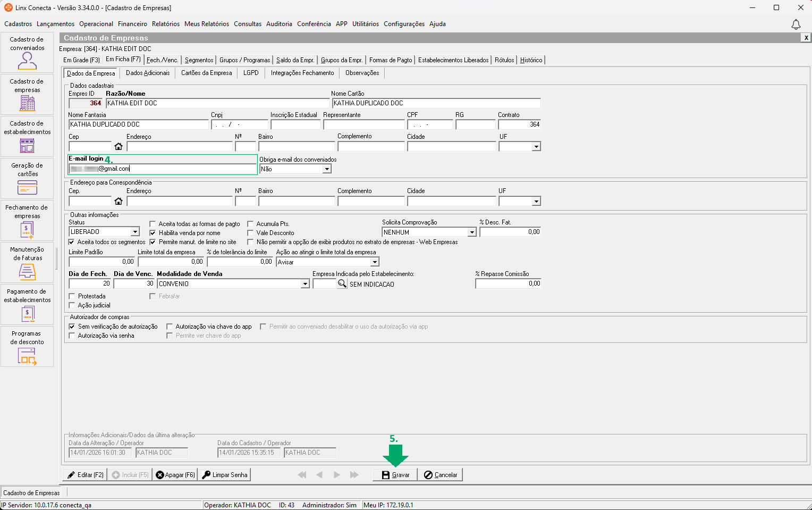Open the UF dropdown in Dados cadastrais

536,146
